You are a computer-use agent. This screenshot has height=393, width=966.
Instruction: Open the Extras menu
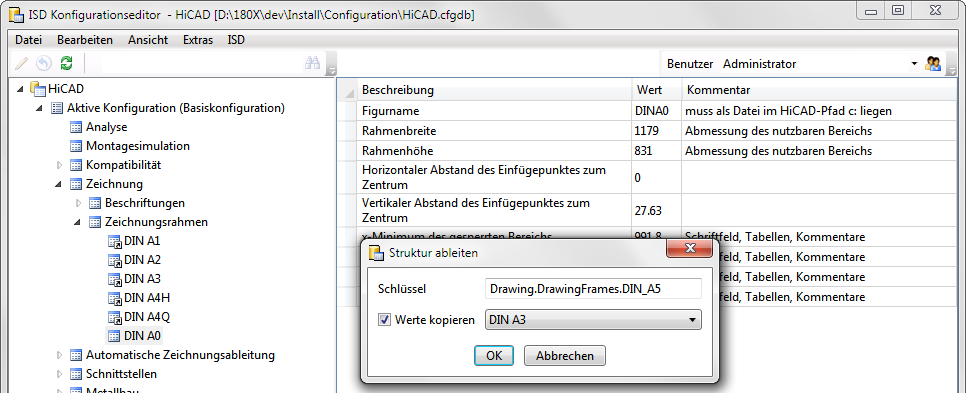click(x=198, y=40)
